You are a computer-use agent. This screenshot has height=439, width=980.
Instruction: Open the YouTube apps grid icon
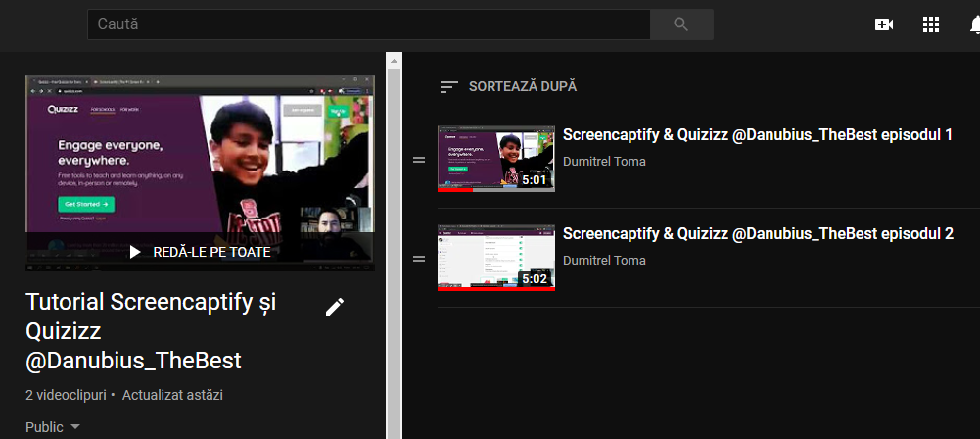931,24
